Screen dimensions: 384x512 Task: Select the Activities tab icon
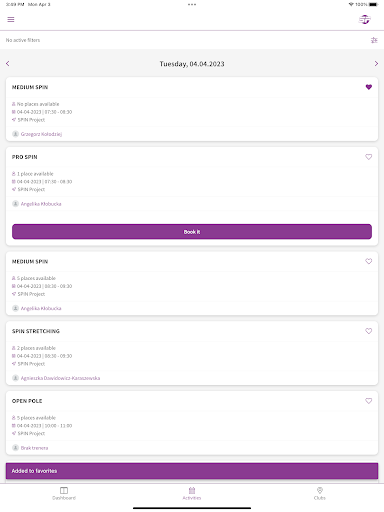(192, 490)
